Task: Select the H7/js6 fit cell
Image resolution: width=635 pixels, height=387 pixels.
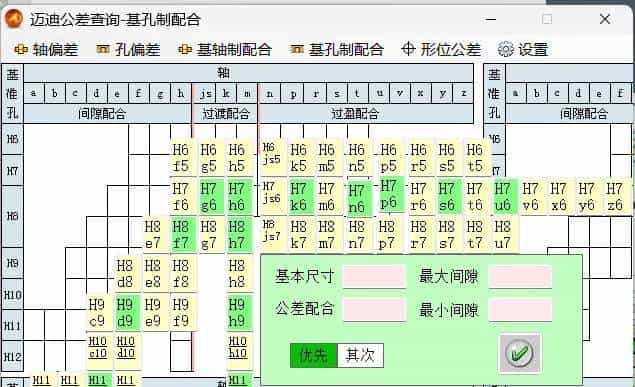Action: pos(272,197)
